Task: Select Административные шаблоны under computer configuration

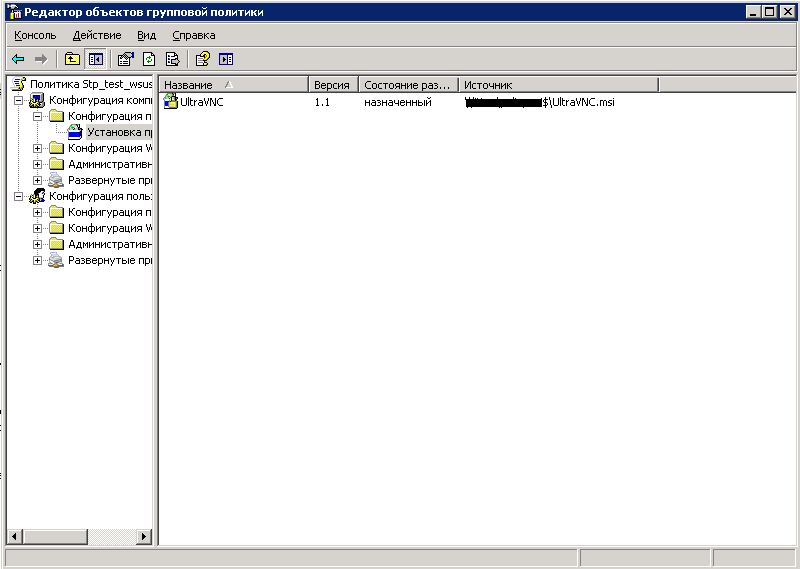Action: click(110, 164)
